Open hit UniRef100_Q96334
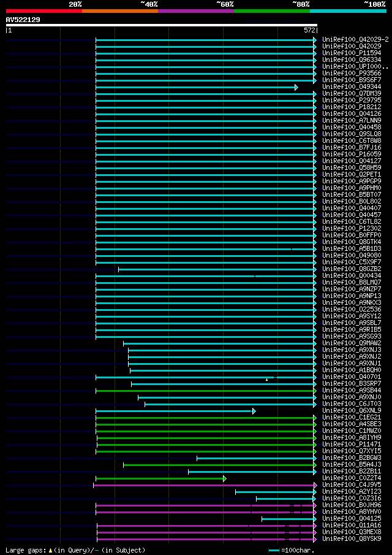Image resolution: width=392 pixels, height=555 pixels. [x=352, y=60]
